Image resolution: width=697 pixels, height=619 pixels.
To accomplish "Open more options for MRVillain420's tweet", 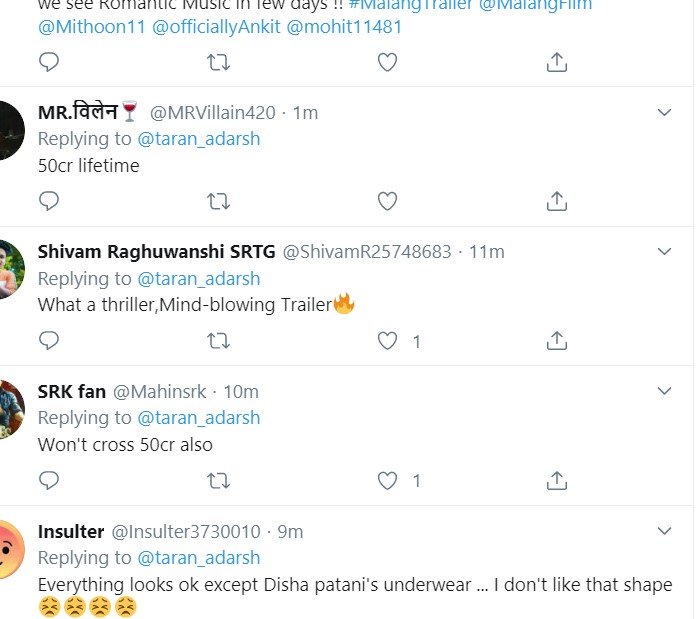I will [x=664, y=112].
